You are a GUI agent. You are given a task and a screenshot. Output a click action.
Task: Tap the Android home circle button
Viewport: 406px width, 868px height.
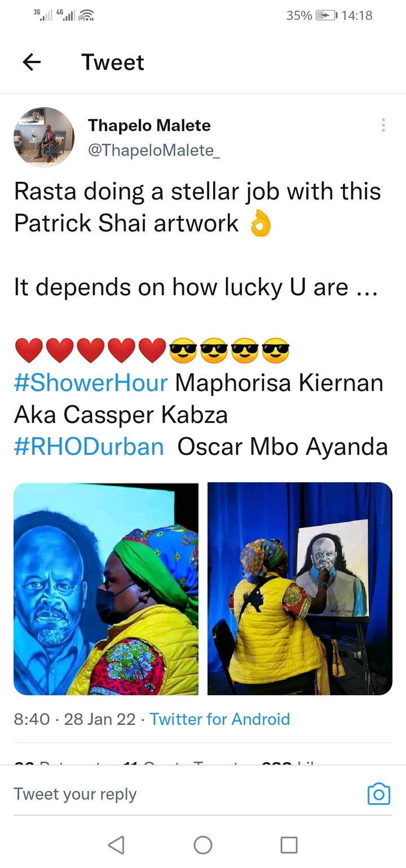(x=203, y=844)
